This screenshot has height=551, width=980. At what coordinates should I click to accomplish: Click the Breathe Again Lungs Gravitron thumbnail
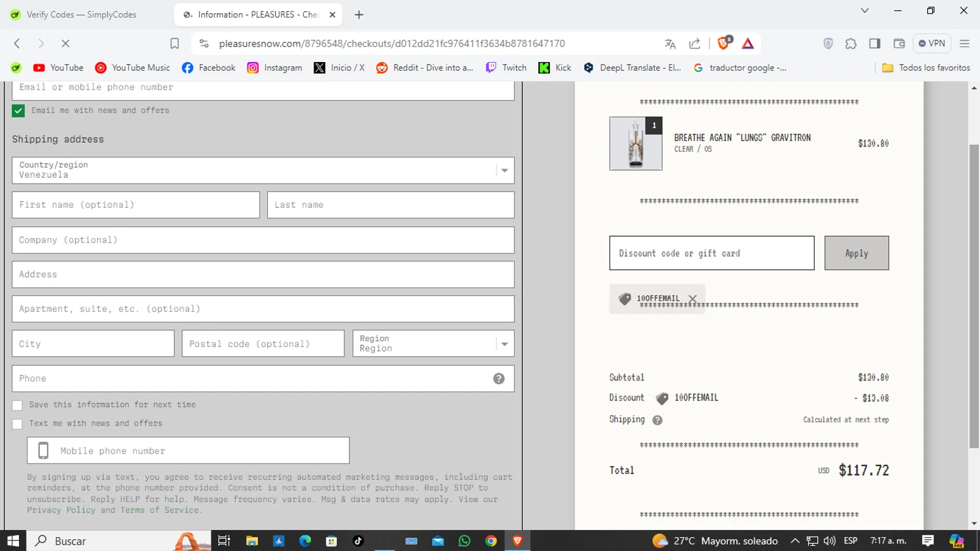[636, 144]
